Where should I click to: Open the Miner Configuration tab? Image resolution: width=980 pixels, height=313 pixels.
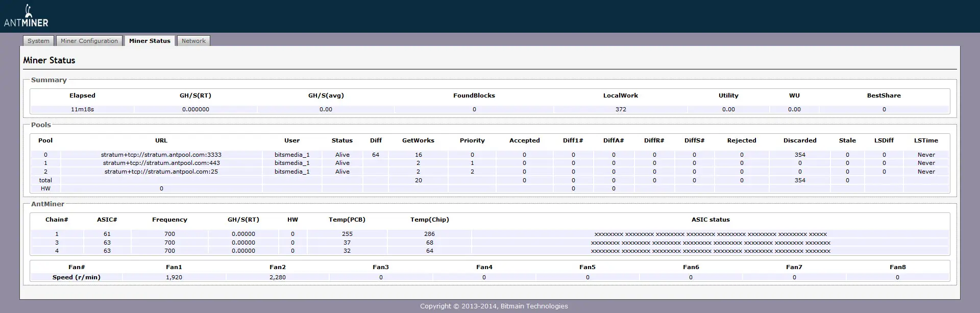coord(89,41)
